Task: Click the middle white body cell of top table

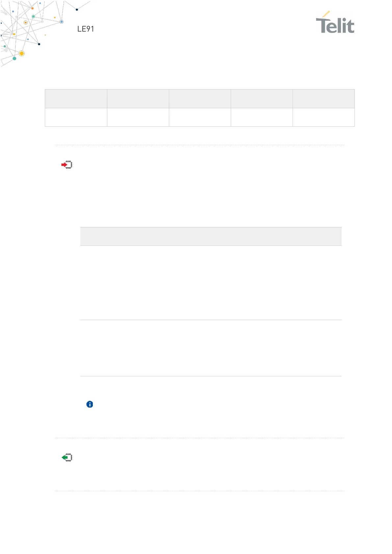Action: (200, 117)
